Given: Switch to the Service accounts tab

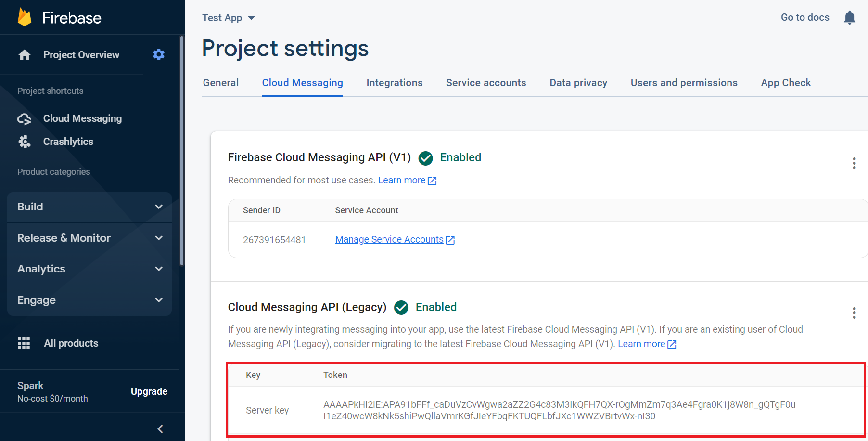Looking at the screenshot, I should [x=486, y=82].
